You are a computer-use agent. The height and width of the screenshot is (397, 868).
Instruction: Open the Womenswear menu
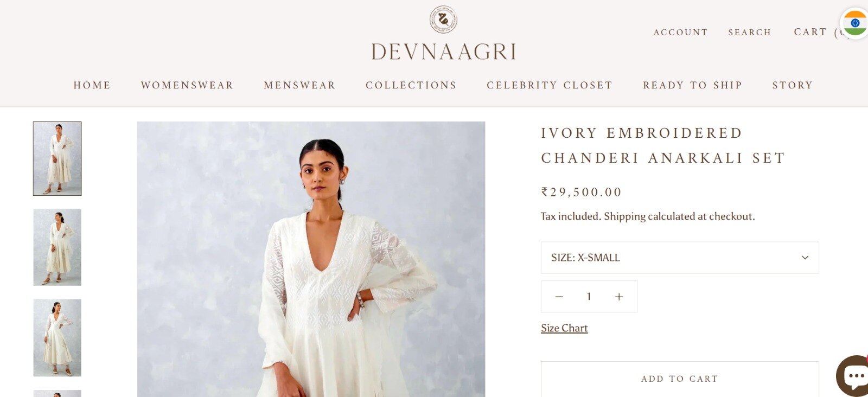click(187, 85)
